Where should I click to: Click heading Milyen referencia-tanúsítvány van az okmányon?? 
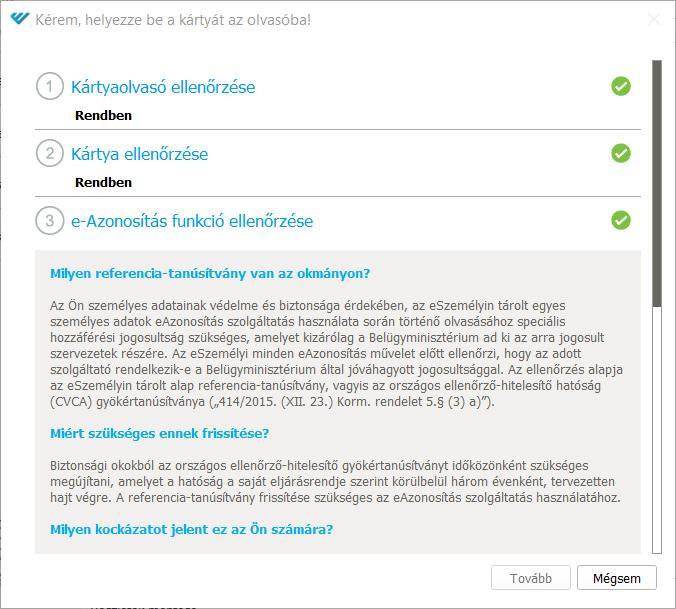210,274
